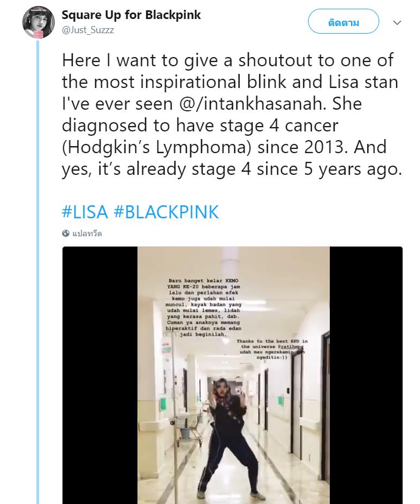This screenshot has height=504, width=420.
Task: Open the #LISA hashtag link
Action: coord(85,211)
